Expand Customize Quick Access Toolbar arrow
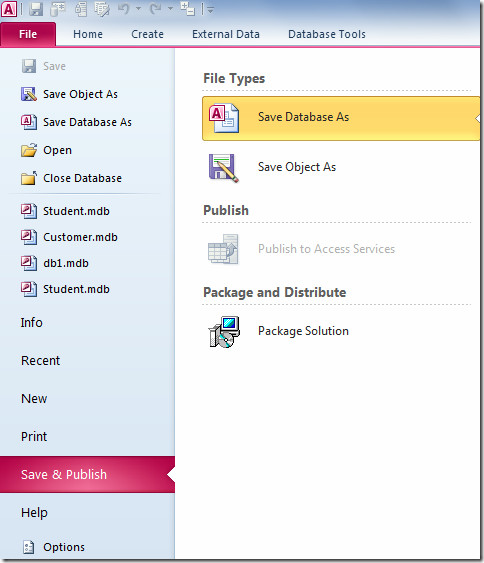This screenshot has height=563, width=484. click(210, 10)
